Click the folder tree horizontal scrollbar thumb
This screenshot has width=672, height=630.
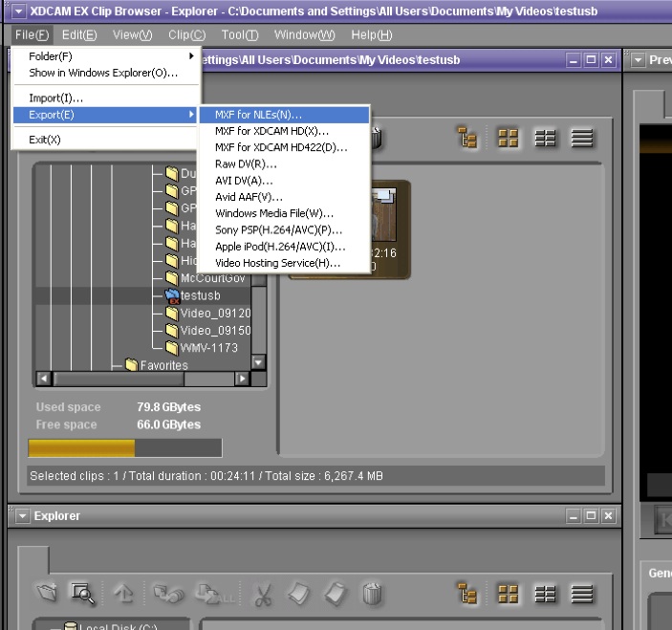coord(119,379)
